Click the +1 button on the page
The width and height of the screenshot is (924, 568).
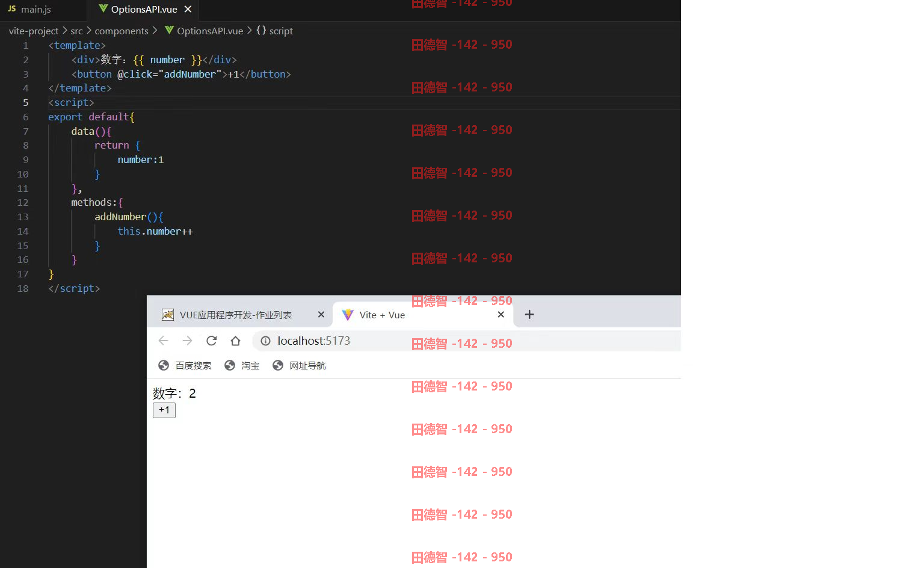tap(164, 410)
